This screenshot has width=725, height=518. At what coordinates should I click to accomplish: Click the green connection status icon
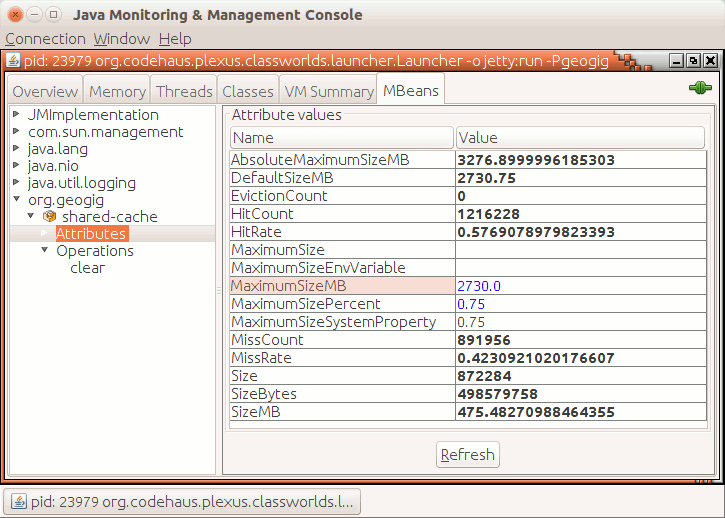click(700, 87)
